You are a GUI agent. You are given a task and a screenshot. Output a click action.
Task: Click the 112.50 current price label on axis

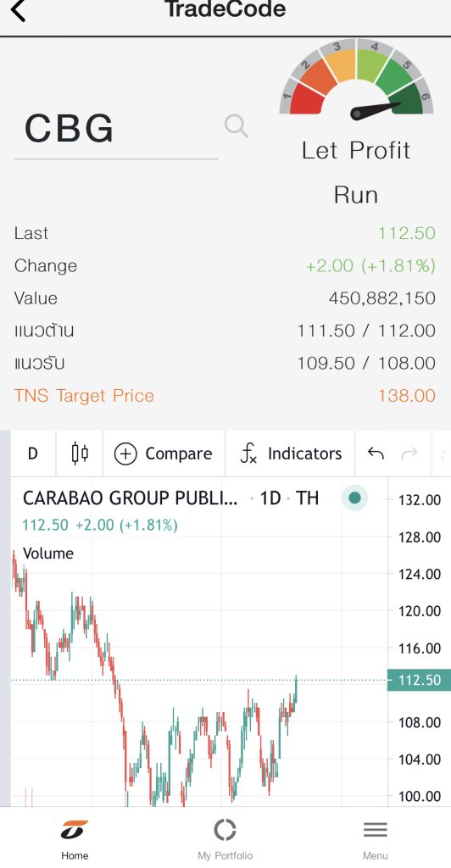tap(419, 680)
